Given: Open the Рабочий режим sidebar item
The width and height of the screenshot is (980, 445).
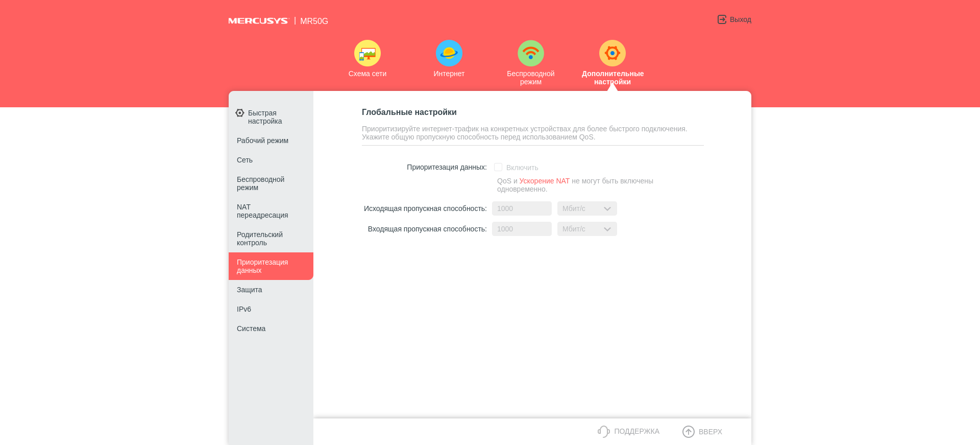Looking at the screenshot, I should point(262,140).
